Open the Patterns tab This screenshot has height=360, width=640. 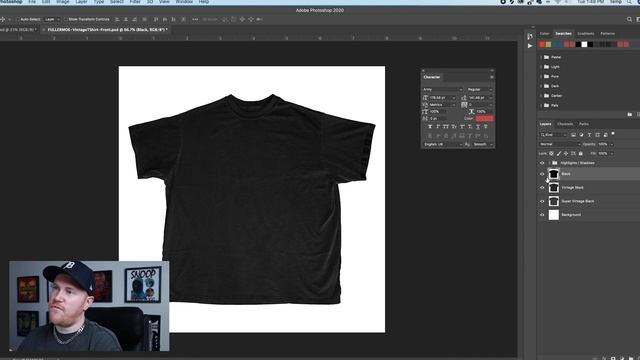point(607,33)
